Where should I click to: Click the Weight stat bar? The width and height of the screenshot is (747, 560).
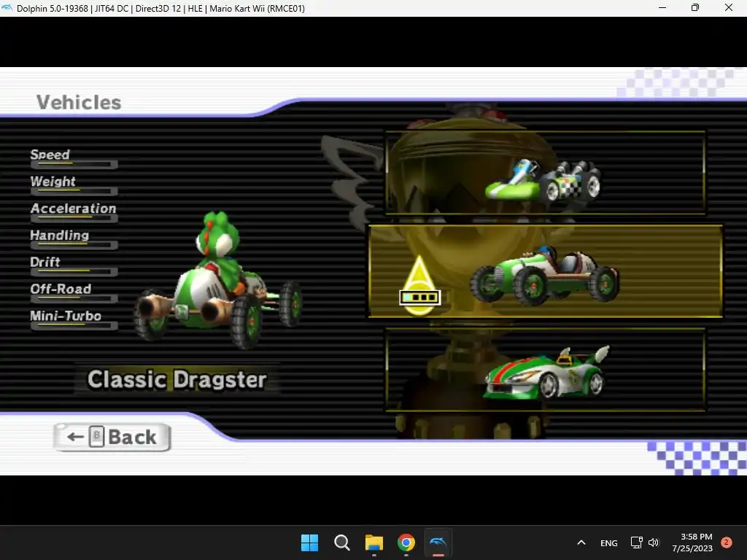[x=74, y=191]
